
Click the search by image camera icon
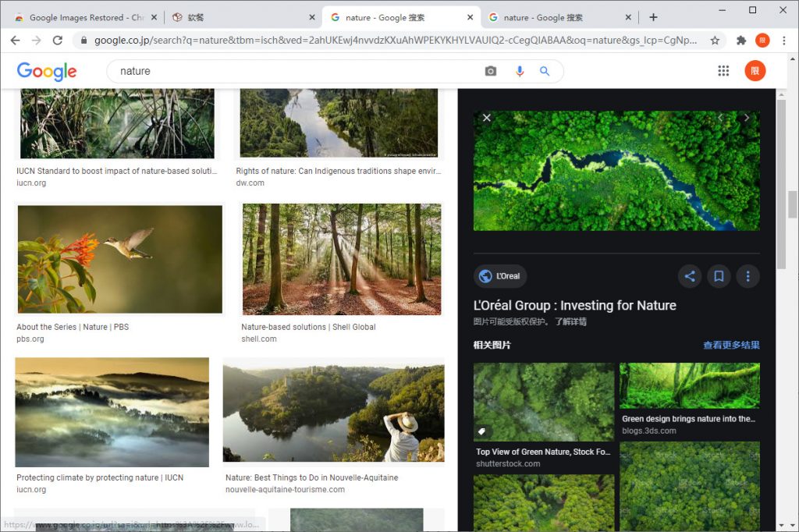click(x=490, y=71)
